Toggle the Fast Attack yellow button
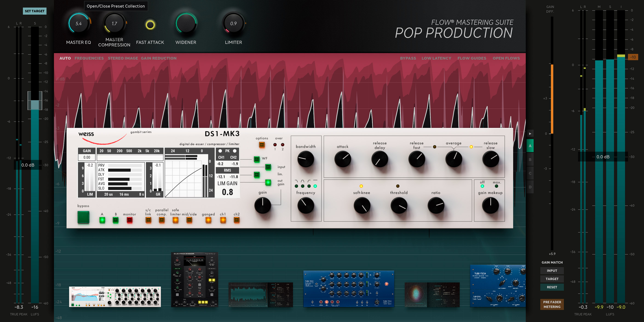Screen dimensions: 644x322 point(150,25)
